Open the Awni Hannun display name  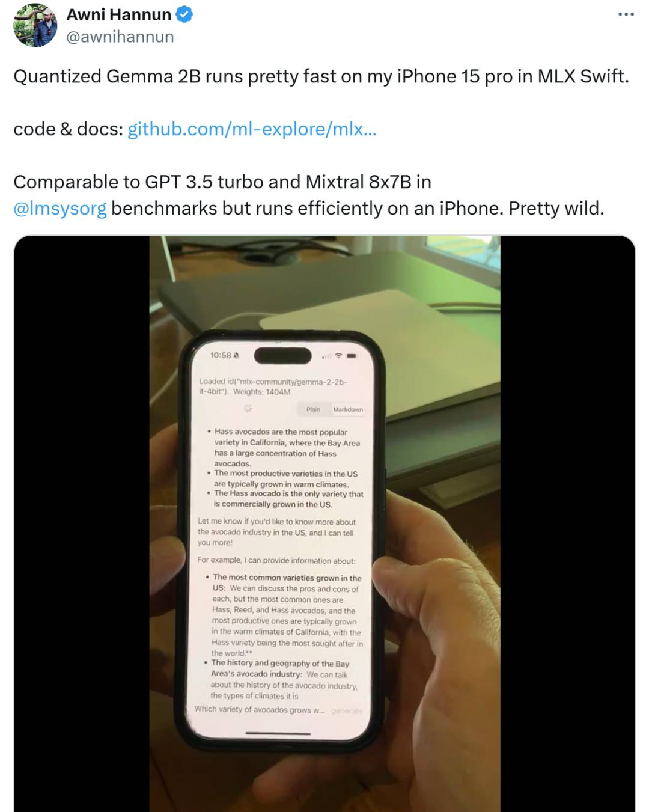(119, 14)
